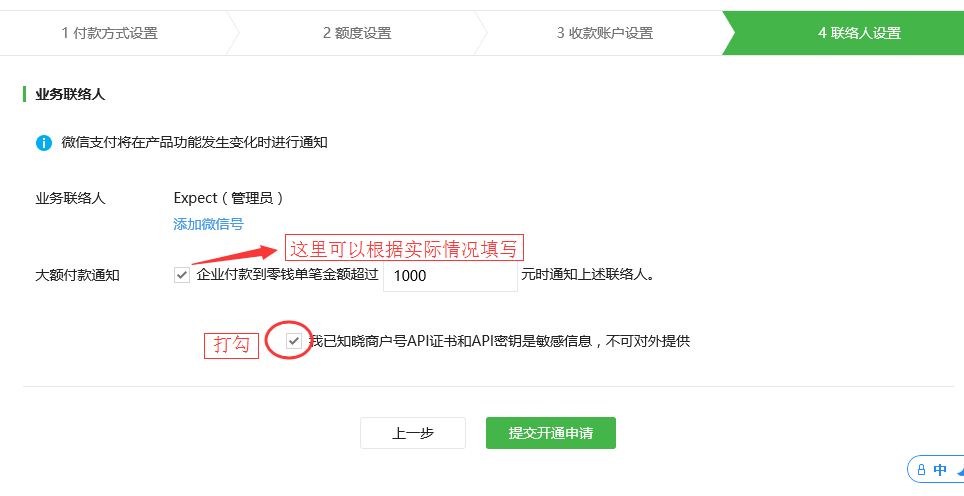Click the 添加微信号 link
The image size is (964, 496).
point(208,224)
